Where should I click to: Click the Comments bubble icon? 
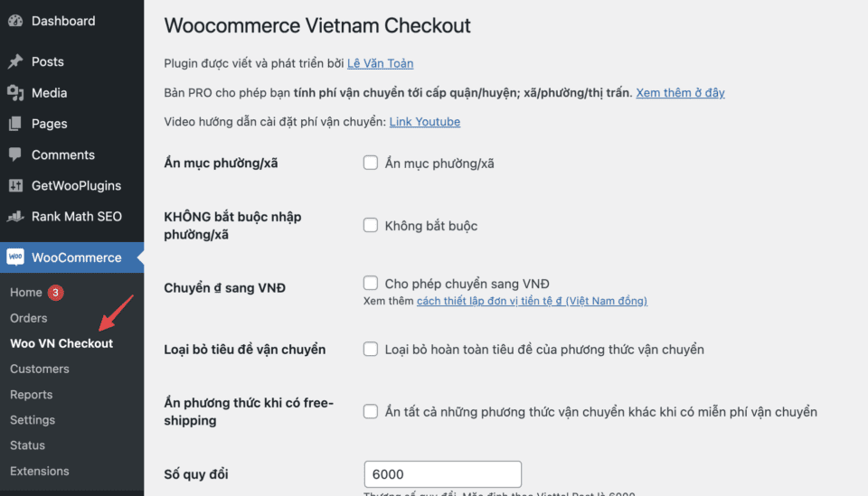[15, 154]
